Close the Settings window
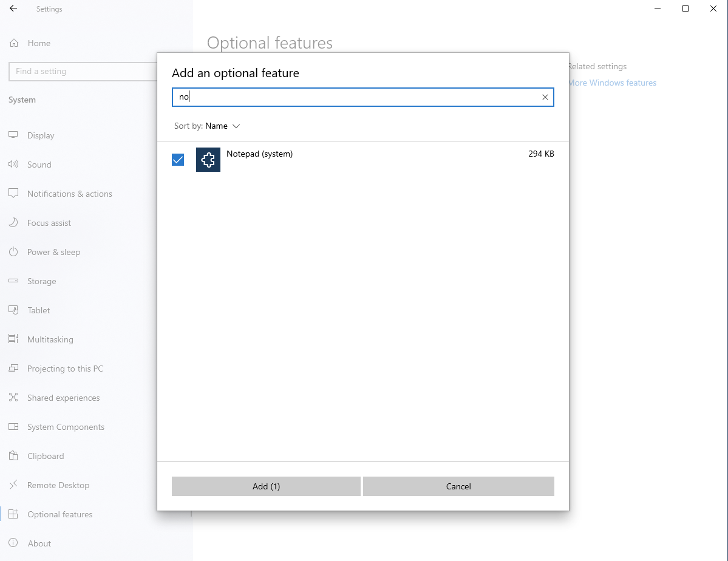This screenshot has width=728, height=561. 713,9
